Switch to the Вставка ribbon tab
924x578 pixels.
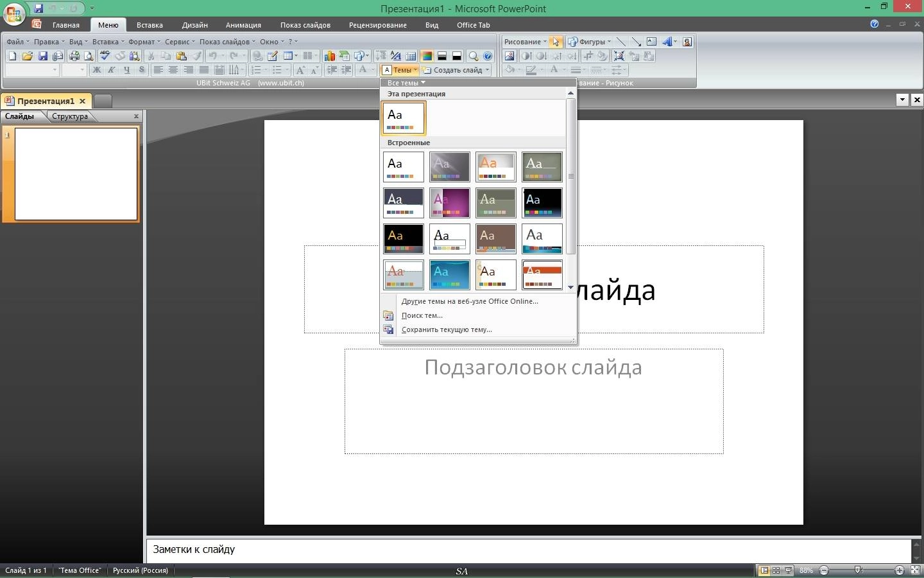[150, 25]
